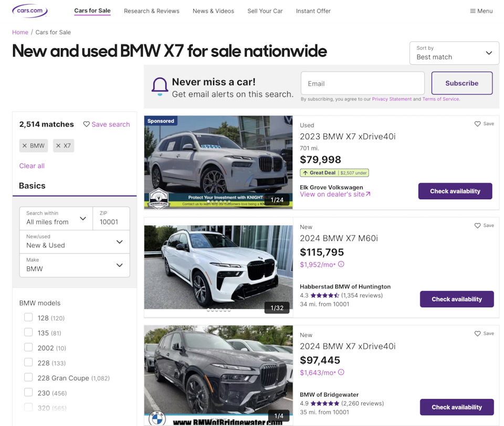Image resolution: width=504 pixels, height=426 pixels.
Task: Check the 128 model checkbox
Action: point(28,317)
